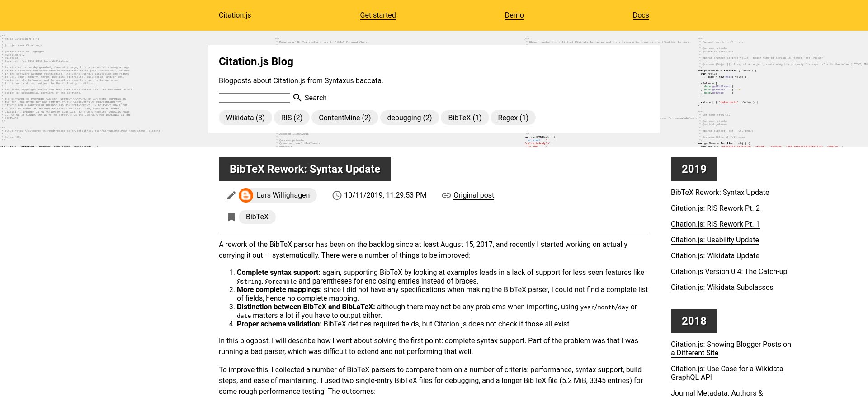Viewport: 868px width, 397px height.
Task: Open Citation.js: Usability Update post
Action: [x=715, y=240]
